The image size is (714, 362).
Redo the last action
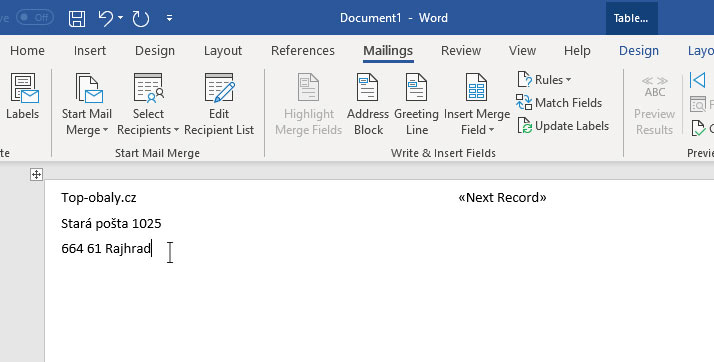click(x=141, y=18)
